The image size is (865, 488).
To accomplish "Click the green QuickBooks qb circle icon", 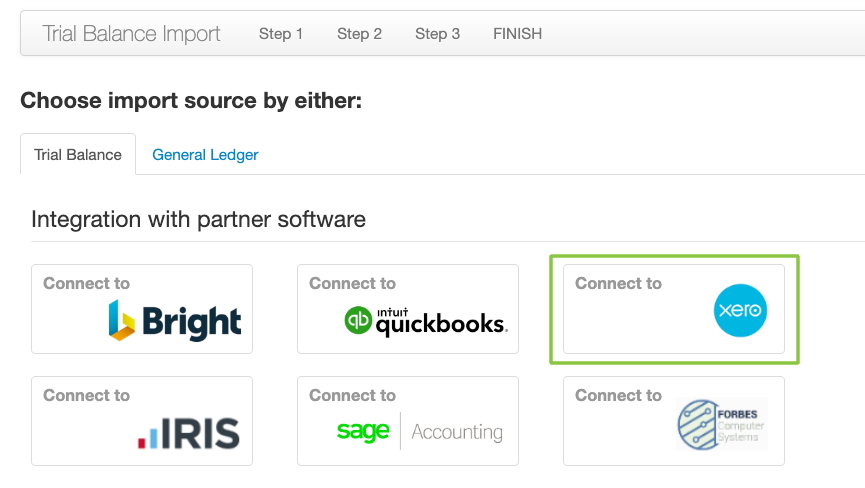I will coord(358,320).
